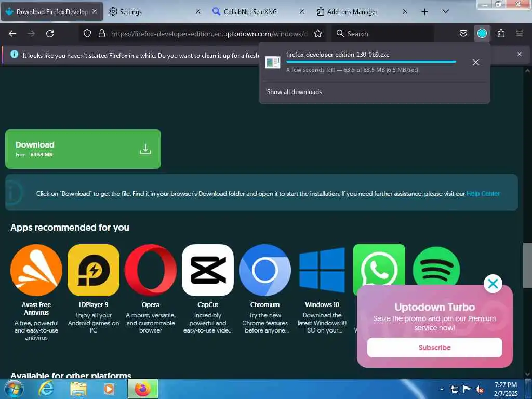Click the Chromium title text

[264, 305]
